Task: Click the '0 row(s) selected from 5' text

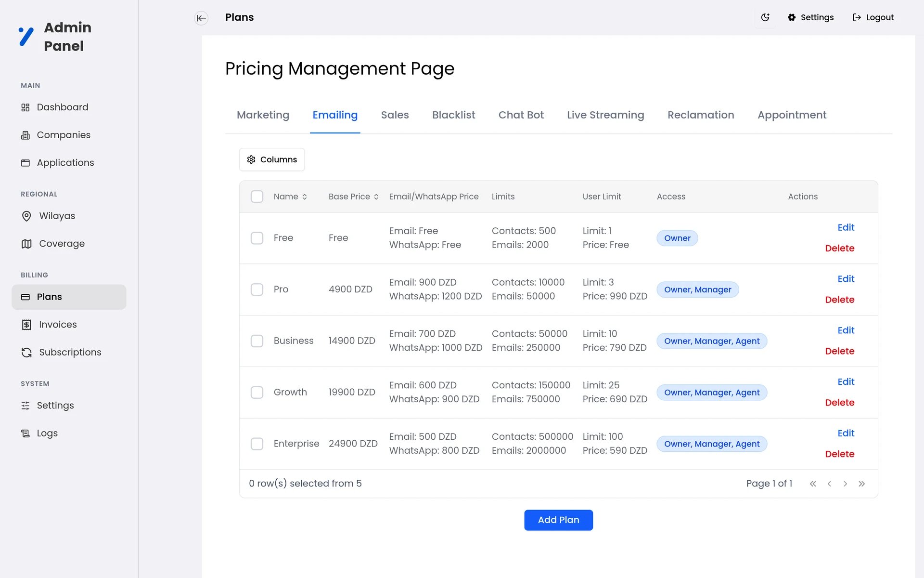Action: (x=305, y=484)
